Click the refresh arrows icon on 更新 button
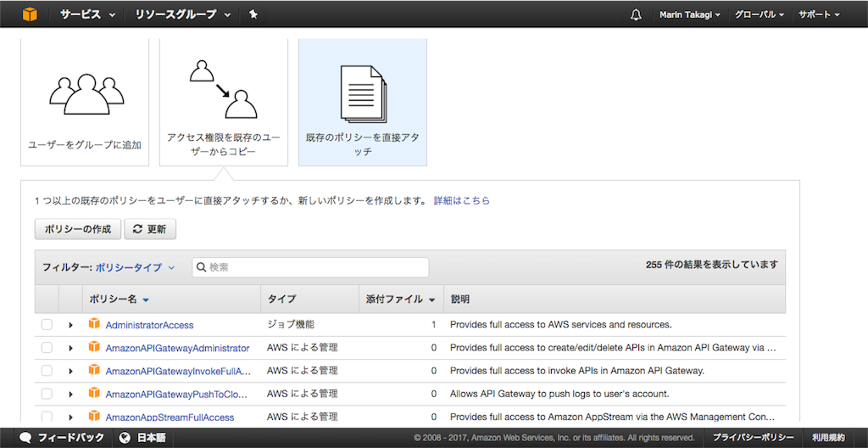Screen dimensions: 868x448 [x=138, y=229]
